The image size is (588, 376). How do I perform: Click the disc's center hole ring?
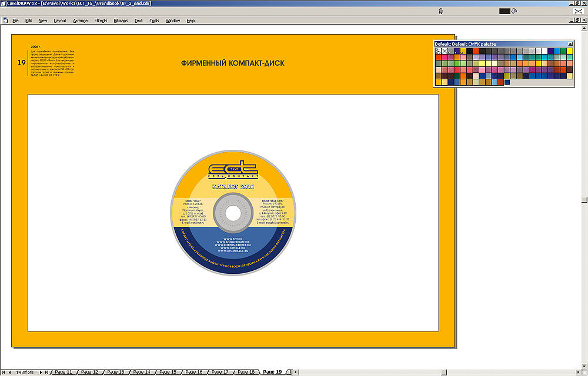pos(233,213)
